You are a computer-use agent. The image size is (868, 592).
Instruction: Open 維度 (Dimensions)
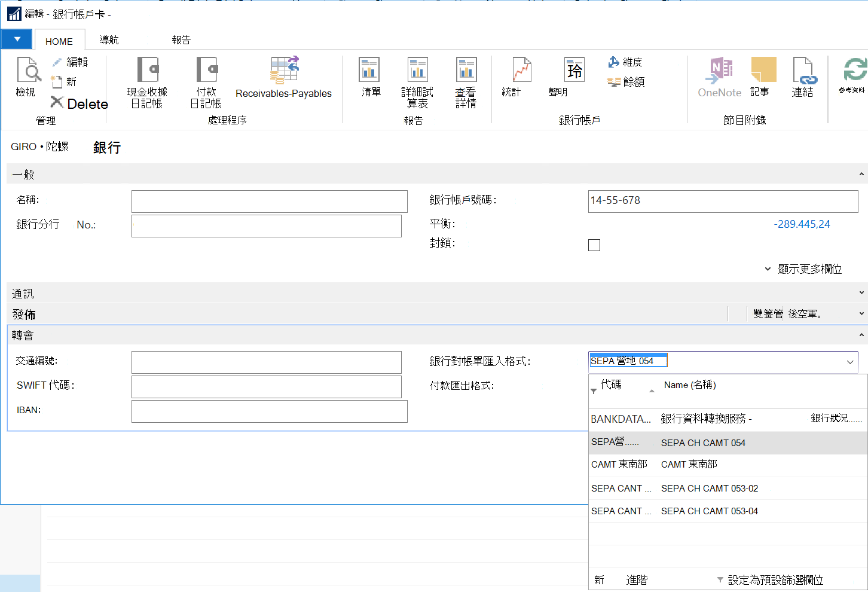(625, 62)
